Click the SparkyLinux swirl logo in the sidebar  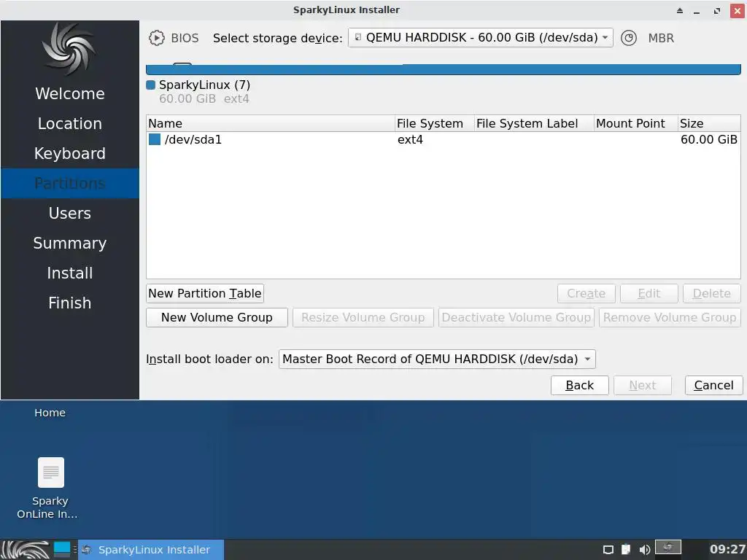(69, 49)
